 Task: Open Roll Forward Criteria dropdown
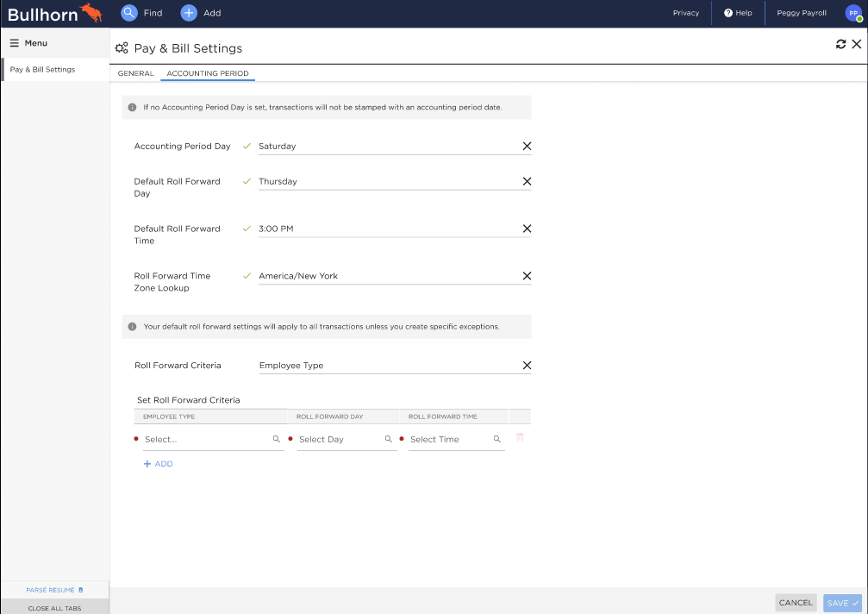coord(388,366)
